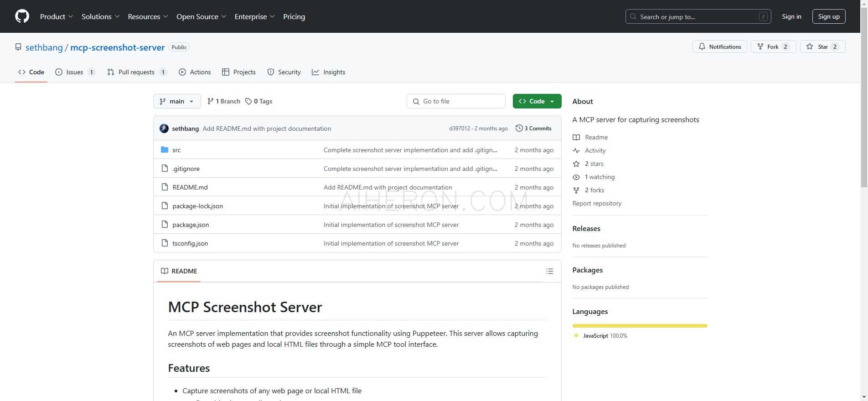Click the 1 Branch link
The image size is (868, 401).
coord(224,101)
